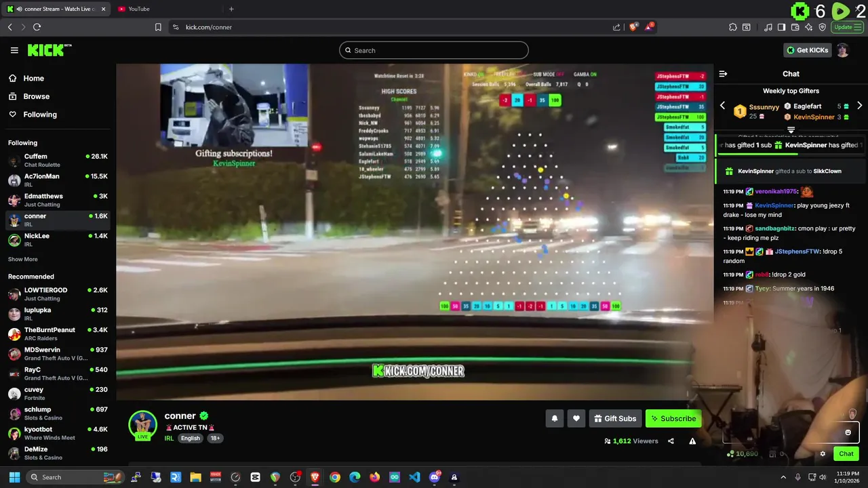The height and width of the screenshot is (488, 868).
Task: Open Brave Rewards triangle icon
Action: point(650,27)
